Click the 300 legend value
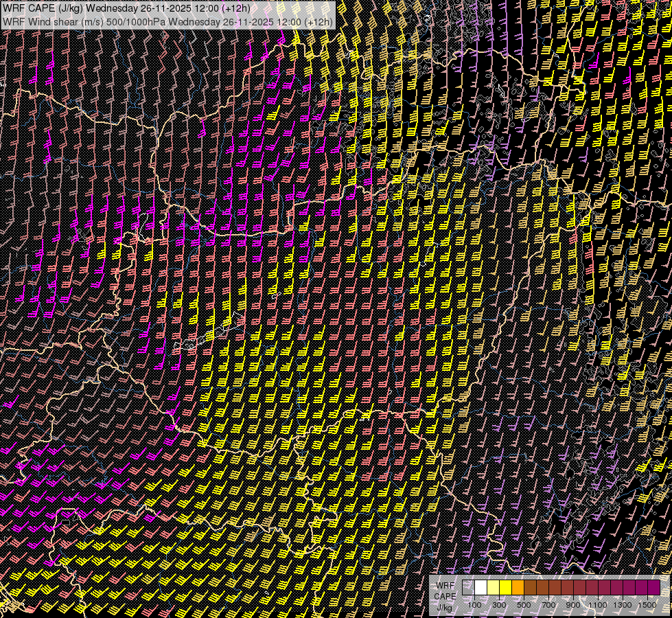This screenshot has height=618, width=672. tap(499, 605)
